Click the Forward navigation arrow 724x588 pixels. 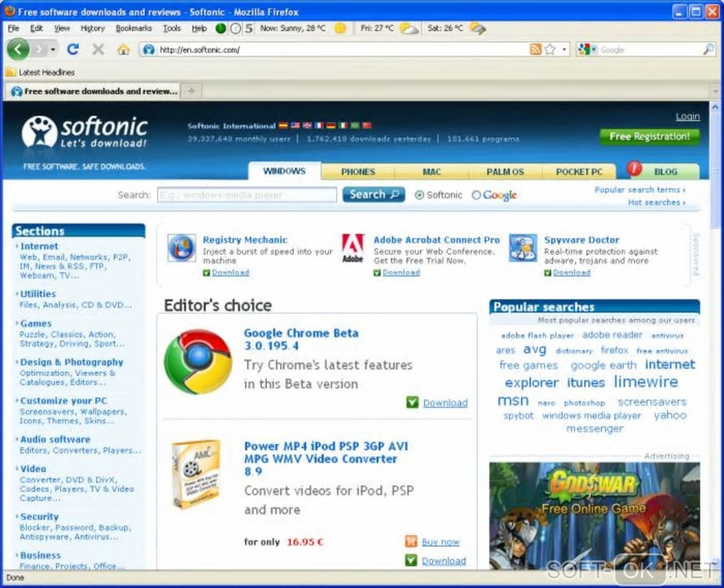click(40, 49)
